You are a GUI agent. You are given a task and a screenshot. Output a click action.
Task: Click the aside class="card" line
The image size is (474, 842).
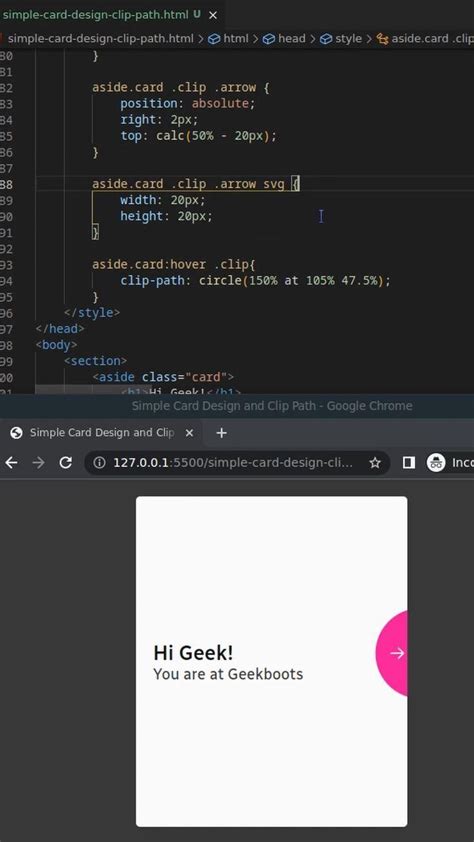[x=163, y=377]
